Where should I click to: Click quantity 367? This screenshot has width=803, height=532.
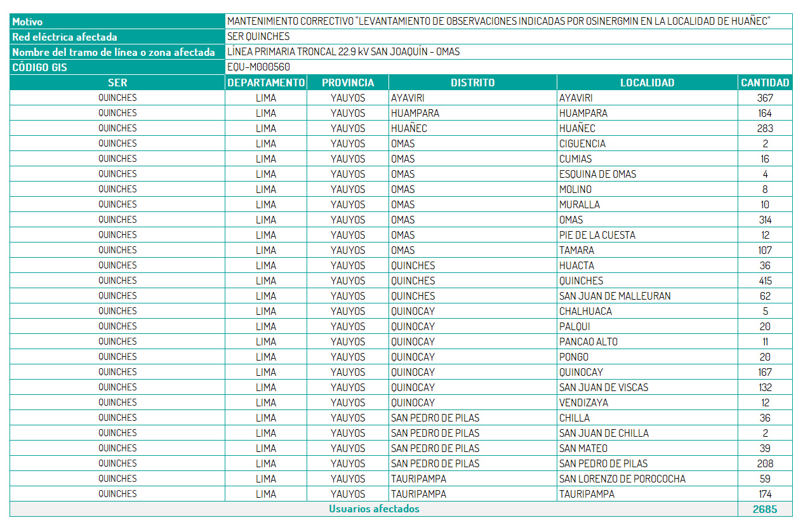coord(765,98)
